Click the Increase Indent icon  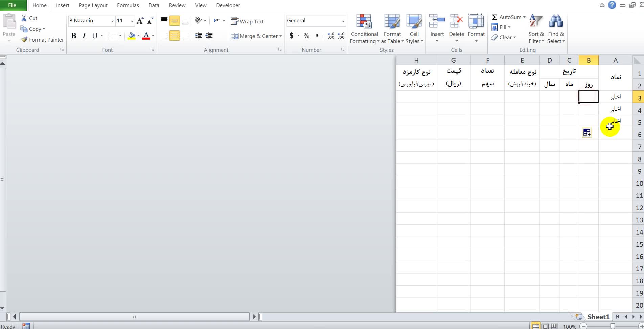(209, 36)
